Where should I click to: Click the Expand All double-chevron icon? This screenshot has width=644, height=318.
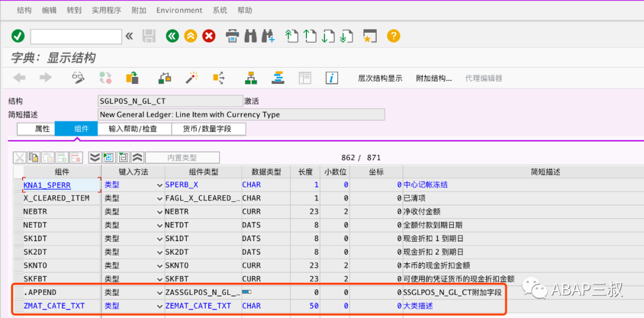(95, 158)
